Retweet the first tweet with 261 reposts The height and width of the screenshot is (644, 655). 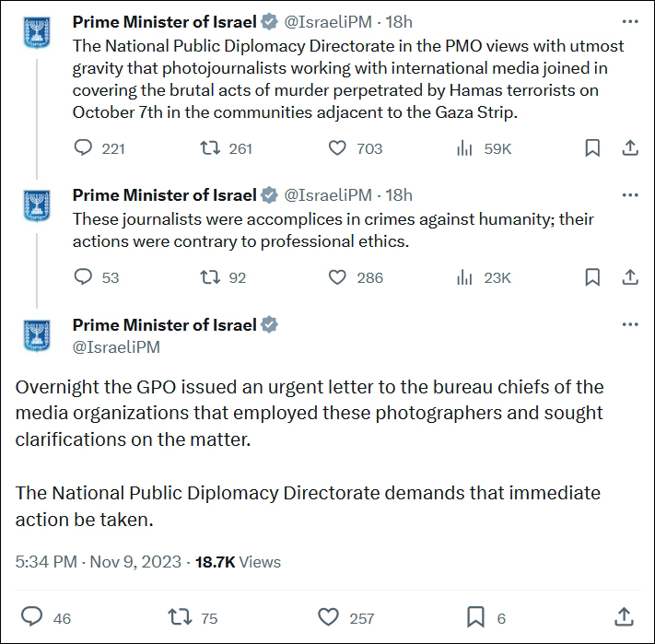209,148
